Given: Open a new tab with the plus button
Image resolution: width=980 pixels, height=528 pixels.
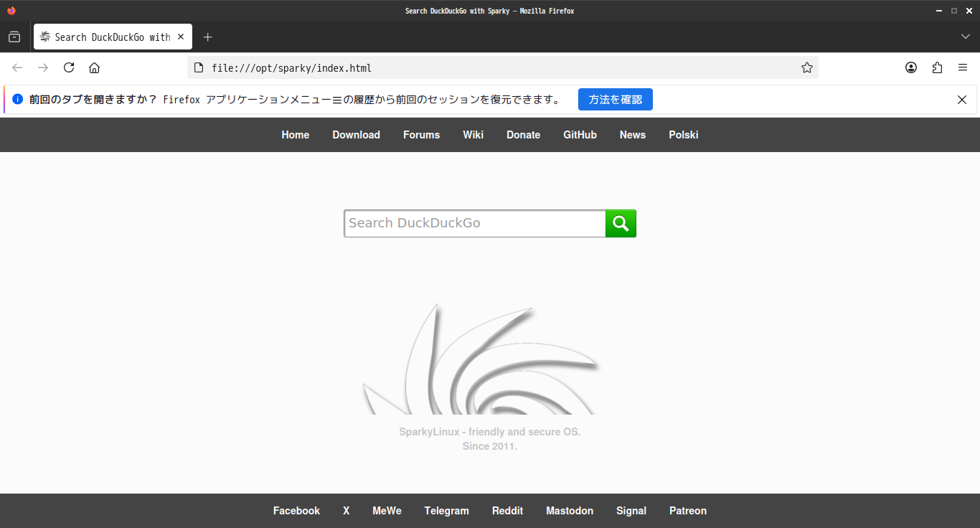Looking at the screenshot, I should pos(207,37).
